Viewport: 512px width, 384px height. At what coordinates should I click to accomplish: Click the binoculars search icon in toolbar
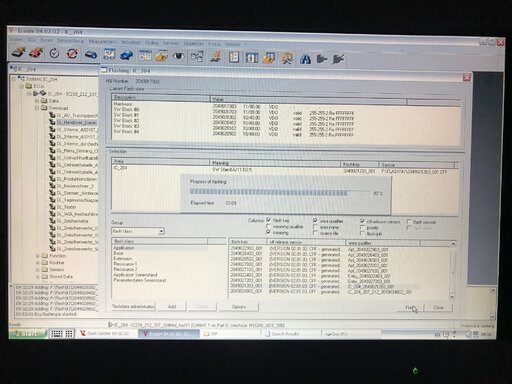(x=305, y=59)
